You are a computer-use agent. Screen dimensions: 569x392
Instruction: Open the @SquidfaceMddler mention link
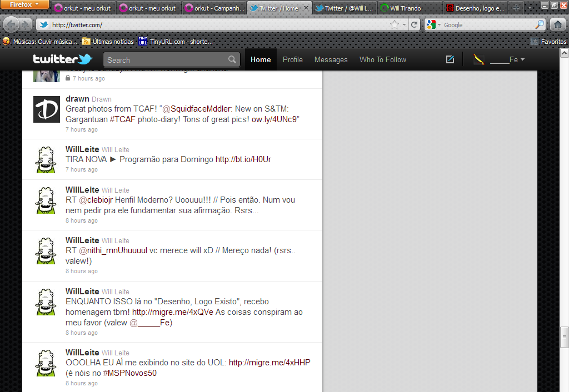[196, 109]
